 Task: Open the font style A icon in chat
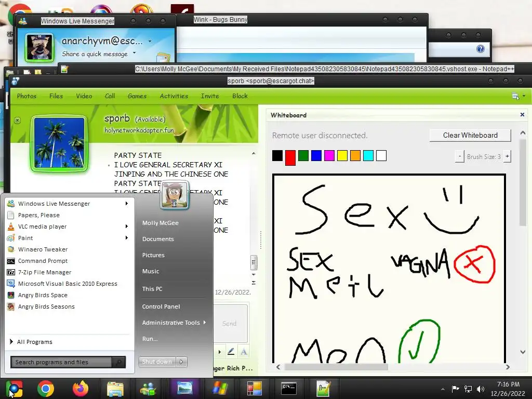point(244,352)
